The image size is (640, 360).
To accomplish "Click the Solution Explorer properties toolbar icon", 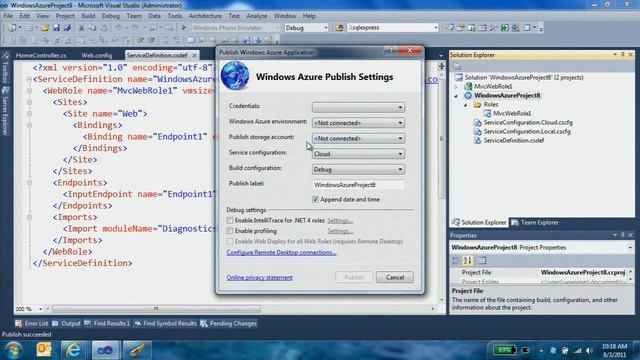I will (457, 66).
